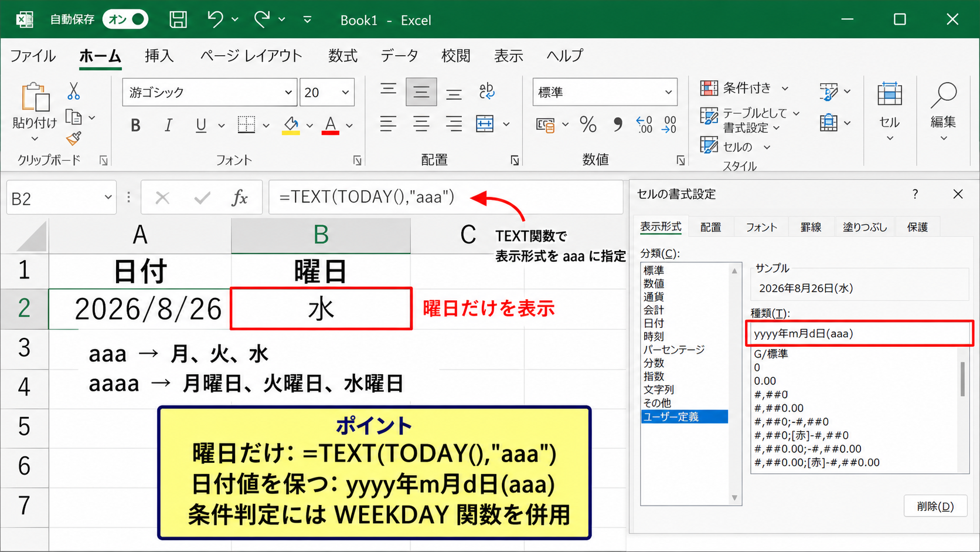Choose #,##0.00 format in the list
The width and height of the screenshot is (980, 552).
pos(779,408)
